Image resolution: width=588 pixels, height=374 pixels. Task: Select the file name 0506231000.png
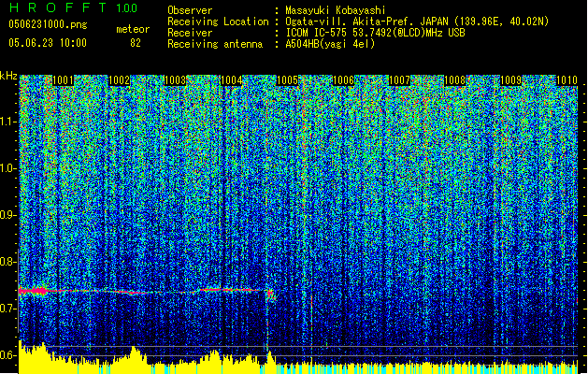point(48,24)
